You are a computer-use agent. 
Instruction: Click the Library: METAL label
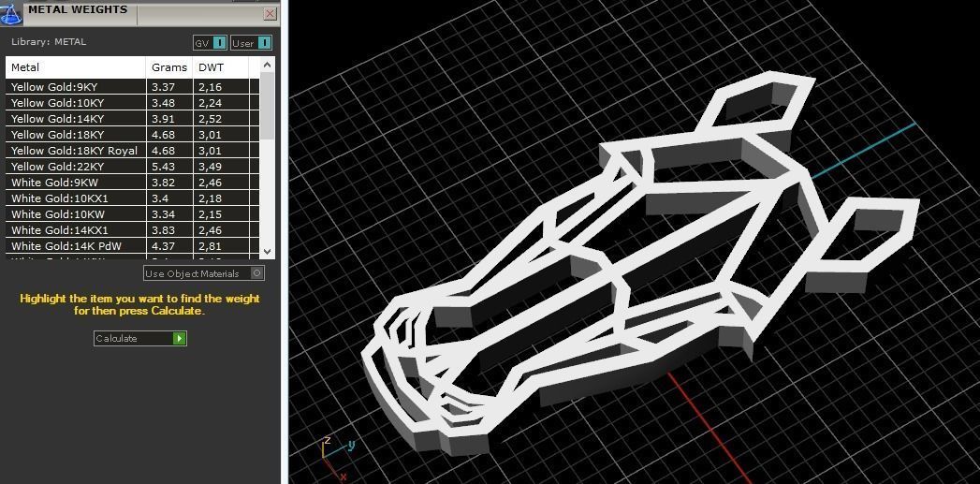pos(49,42)
